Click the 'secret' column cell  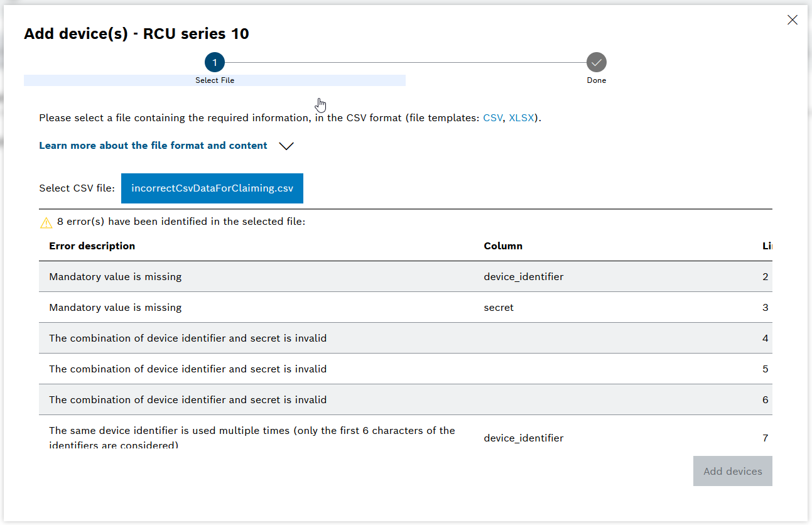pos(499,308)
